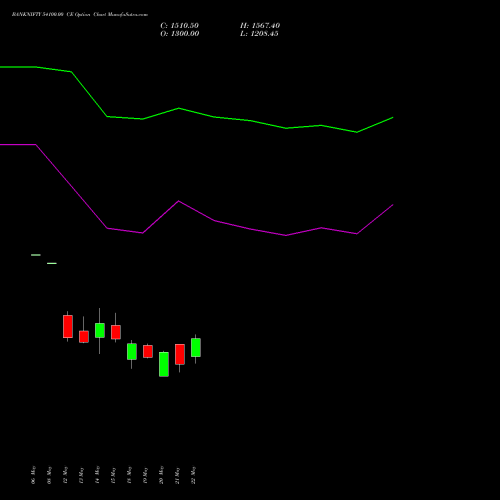Click the 19 May date axis label

[x=145, y=475]
